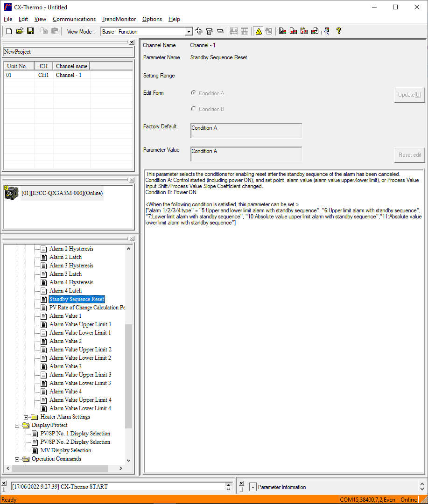
Task: Close the log output pane
Action: click(4, 483)
